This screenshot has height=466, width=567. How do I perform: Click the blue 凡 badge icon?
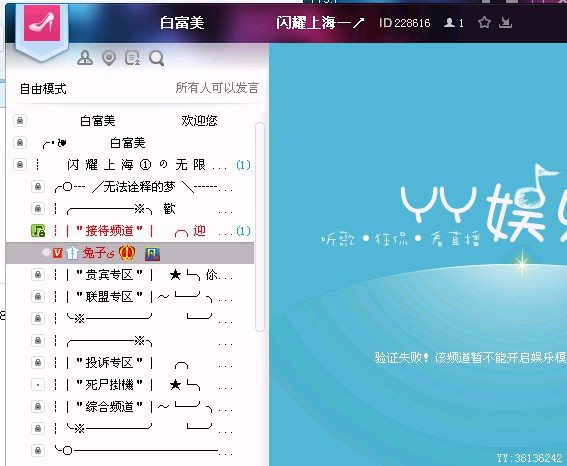[152, 254]
